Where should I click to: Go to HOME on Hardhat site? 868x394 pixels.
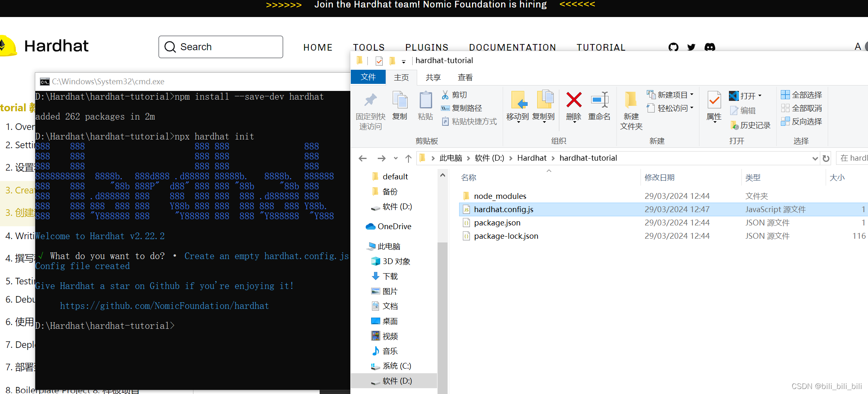[x=318, y=47]
